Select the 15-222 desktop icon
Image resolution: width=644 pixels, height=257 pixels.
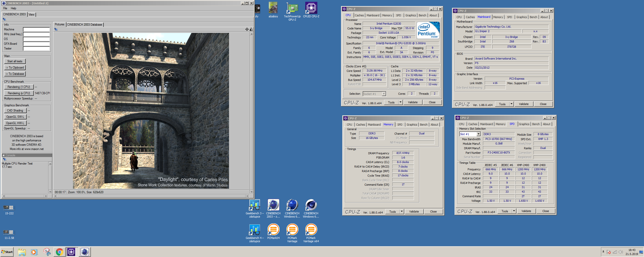click(9, 210)
